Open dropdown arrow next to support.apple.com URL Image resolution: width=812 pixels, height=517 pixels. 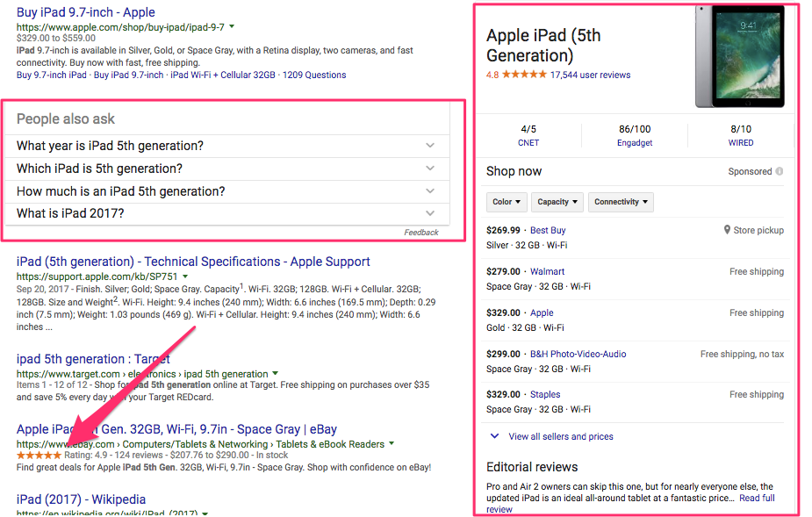pyautogui.click(x=185, y=276)
